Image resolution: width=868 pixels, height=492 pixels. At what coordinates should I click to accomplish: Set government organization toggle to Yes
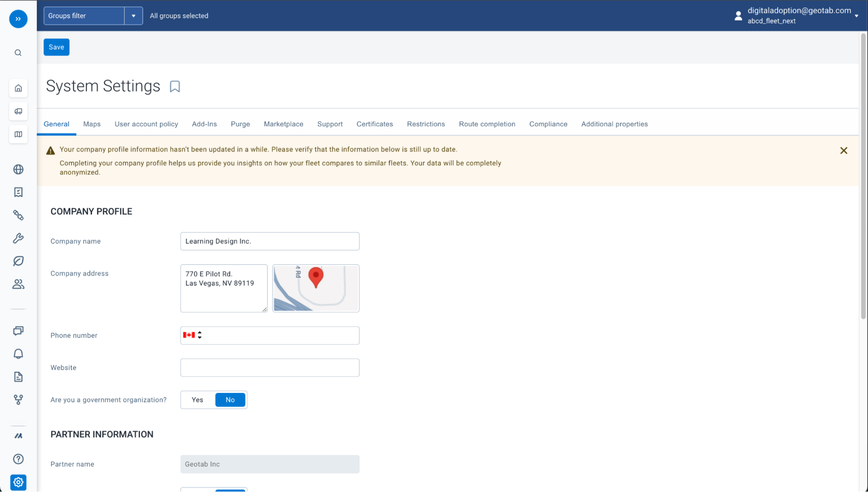tap(197, 400)
